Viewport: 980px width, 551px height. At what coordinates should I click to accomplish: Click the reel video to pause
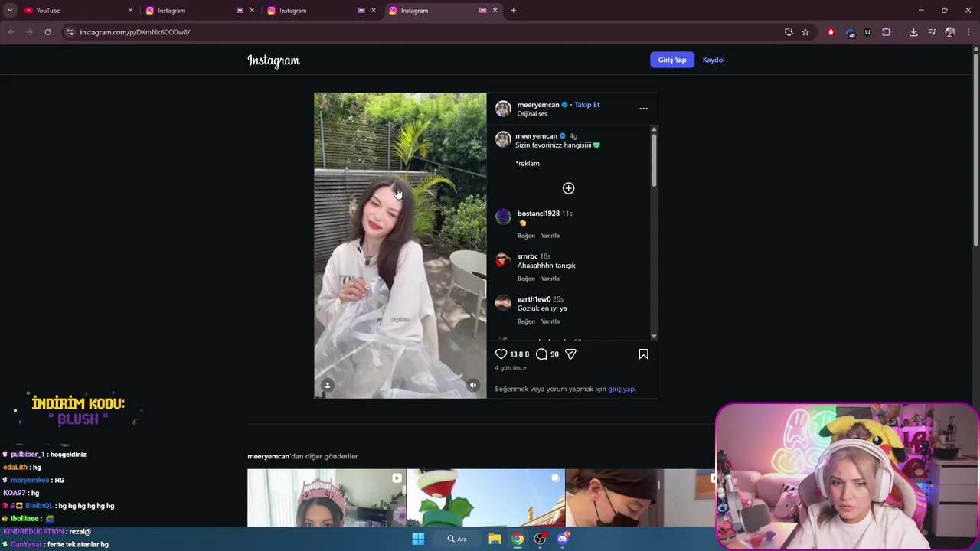point(400,246)
